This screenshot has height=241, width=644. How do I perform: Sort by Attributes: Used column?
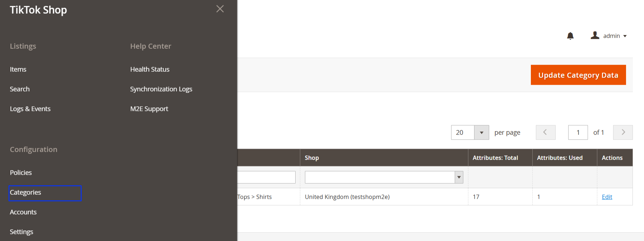coord(565,157)
